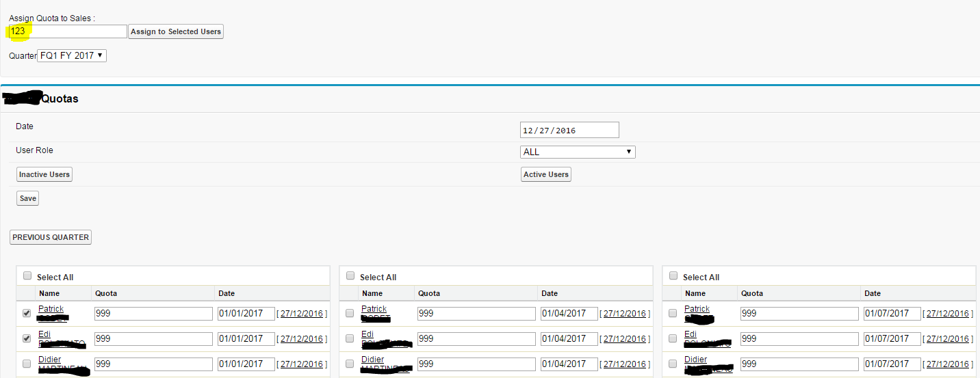Uncheck Patrick's checkbox in the first table

coord(27,313)
